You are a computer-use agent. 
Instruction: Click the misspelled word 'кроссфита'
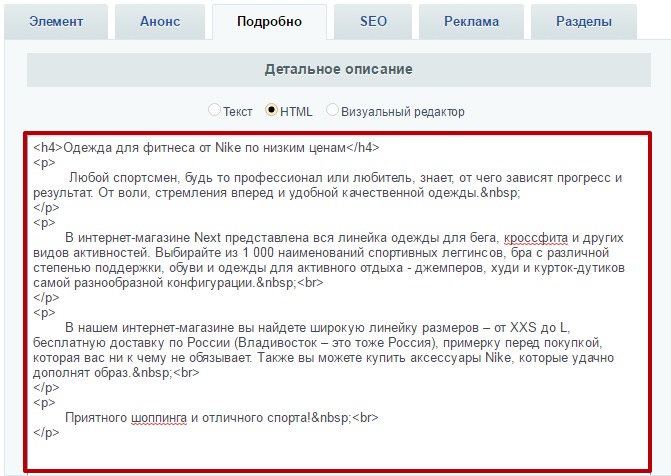(536, 238)
